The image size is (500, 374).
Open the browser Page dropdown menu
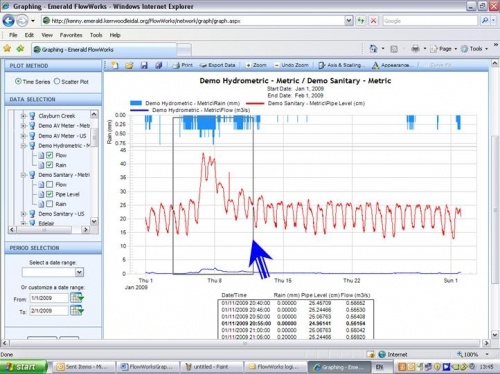point(445,49)
